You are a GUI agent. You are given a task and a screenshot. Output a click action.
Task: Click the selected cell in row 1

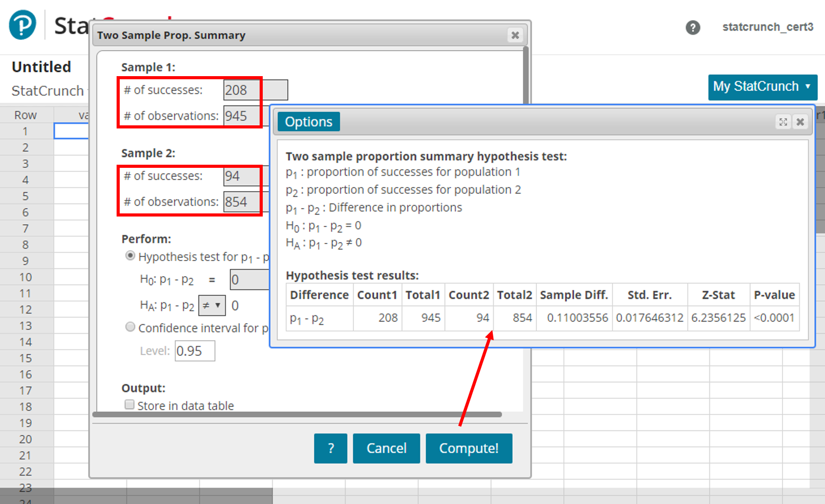tap(72, 132)
